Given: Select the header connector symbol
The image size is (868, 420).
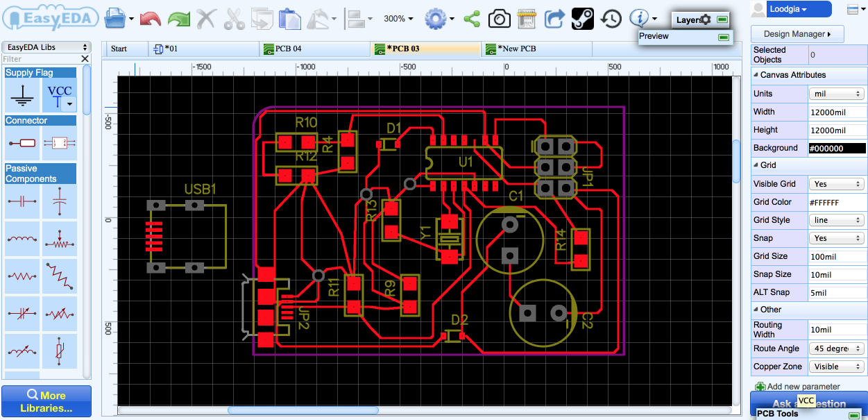Looking at the screenshot, I should 60,143.
